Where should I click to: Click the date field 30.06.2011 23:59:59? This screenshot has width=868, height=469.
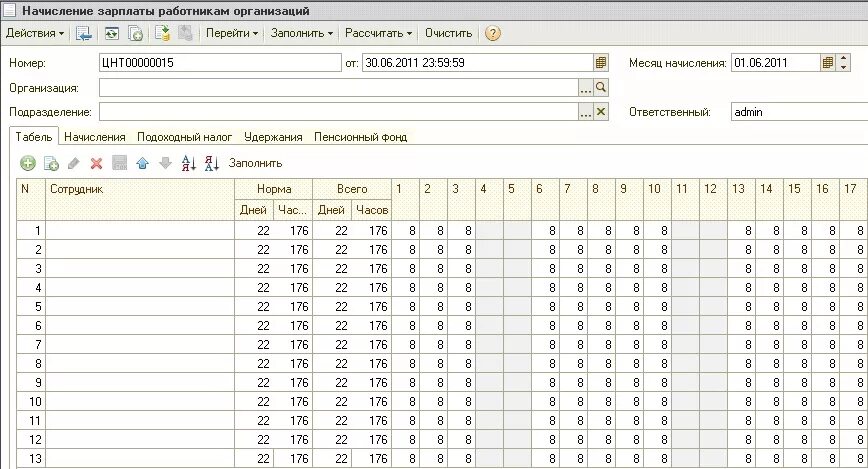[x=478, y=63]
